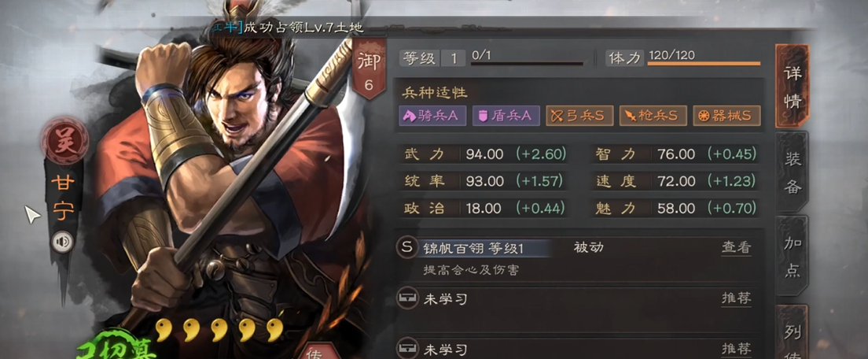Click the 吴 faction emblem
The width and height of the screenshot is (868, 359).
[64, 139]
